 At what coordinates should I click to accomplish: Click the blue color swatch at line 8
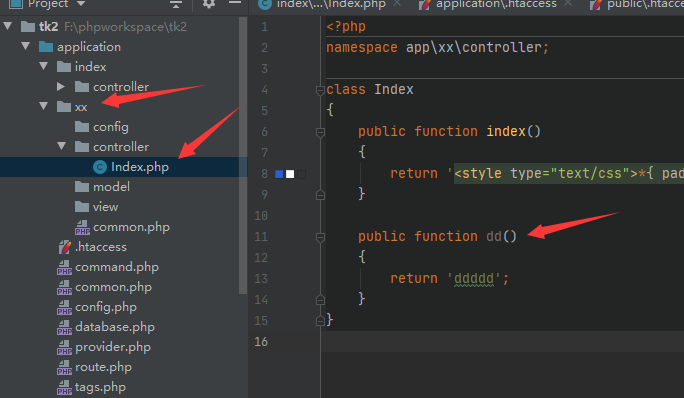[x=279, y=174]
